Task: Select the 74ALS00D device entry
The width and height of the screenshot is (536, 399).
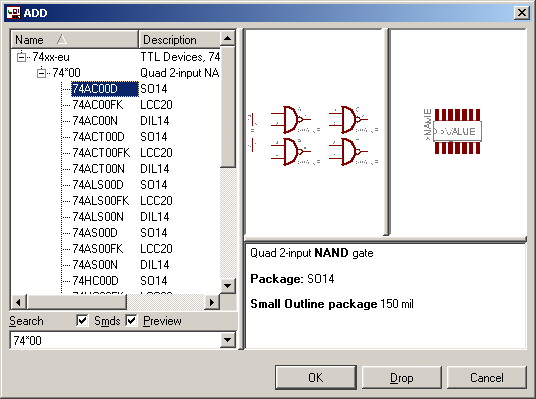Action: click(98, 185)
